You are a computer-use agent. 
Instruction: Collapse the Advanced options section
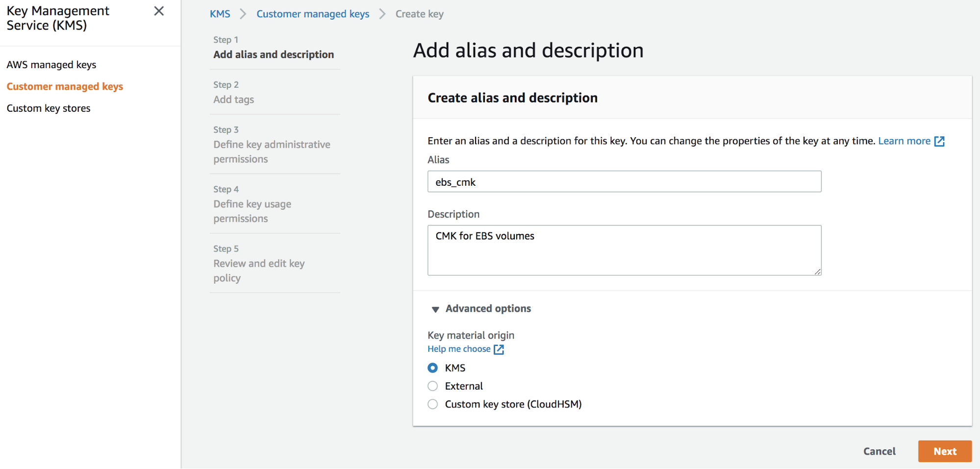(481, 309)
